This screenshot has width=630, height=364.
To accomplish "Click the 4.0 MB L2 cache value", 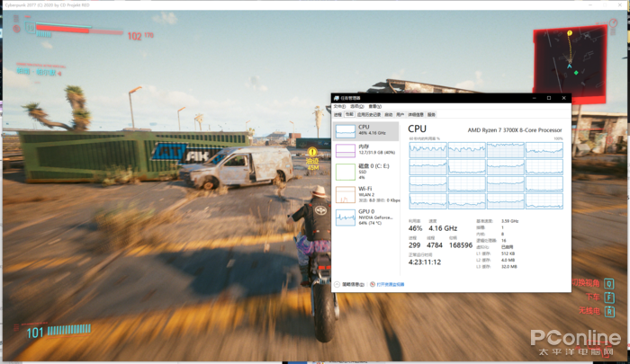I will tap(508, 260).
